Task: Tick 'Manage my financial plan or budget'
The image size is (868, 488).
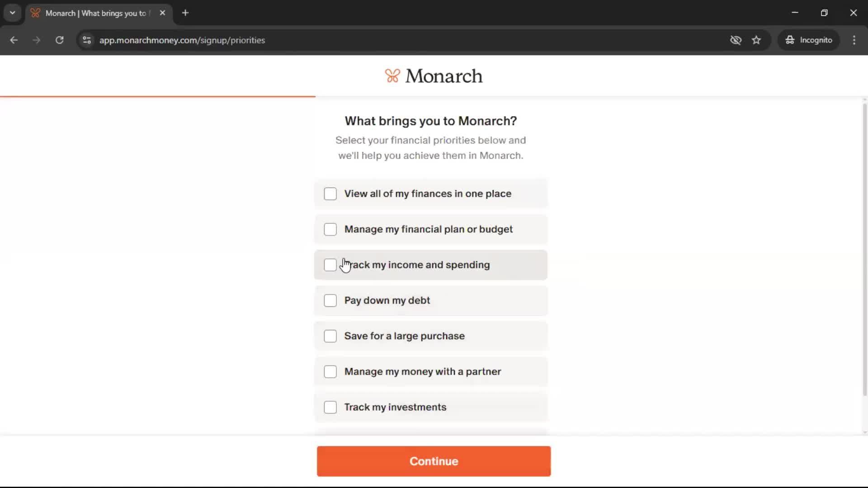Action: coord(330,230)
